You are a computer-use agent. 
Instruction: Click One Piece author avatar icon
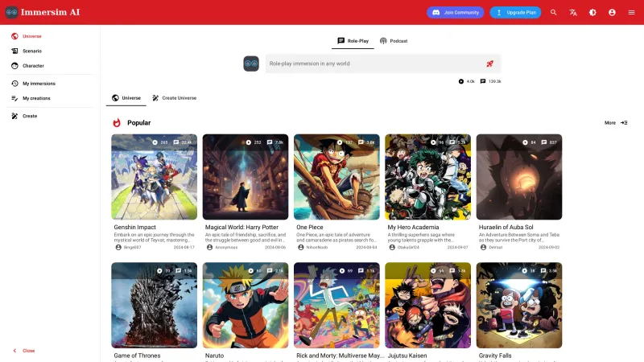pyautogui.click(x=300, y=248)
